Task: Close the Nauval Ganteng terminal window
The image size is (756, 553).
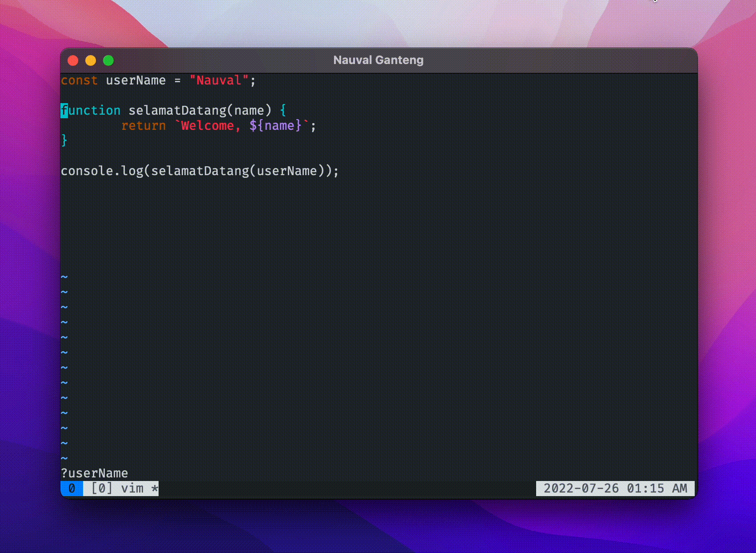Action: [73, 60]
